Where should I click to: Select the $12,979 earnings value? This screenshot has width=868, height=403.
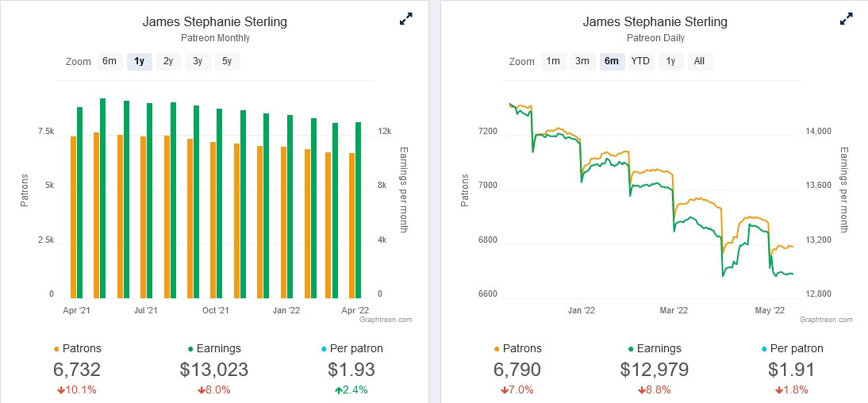[655, 370]
